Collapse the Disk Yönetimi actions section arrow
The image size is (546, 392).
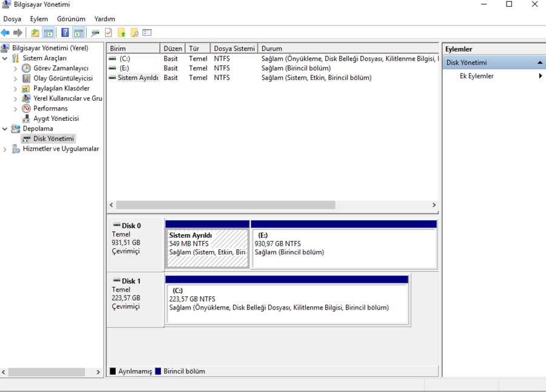click(540, 63)
